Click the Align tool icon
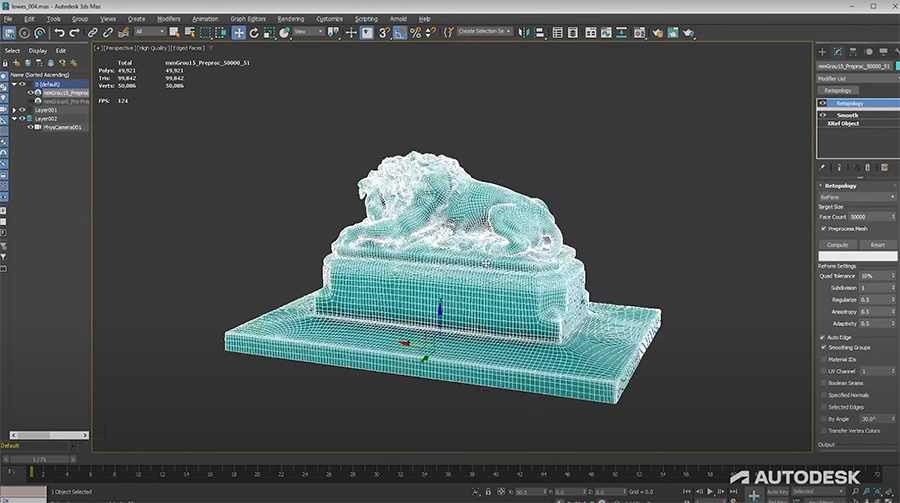Image resolution: width=900 pixels, height=503 pixels. pyautogui.click(x=540, y=33)
